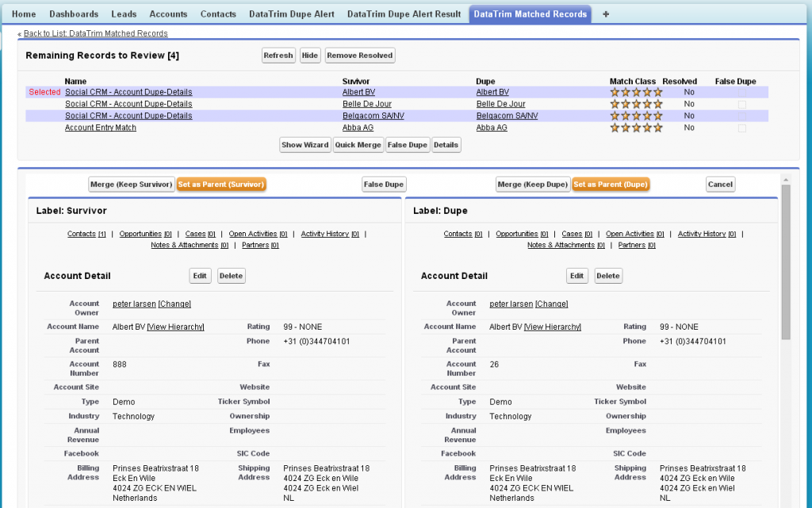Click Remove Resolved button
Viewport: 812px width, 508px height.
pyautogui.click(x=359, y=55)
